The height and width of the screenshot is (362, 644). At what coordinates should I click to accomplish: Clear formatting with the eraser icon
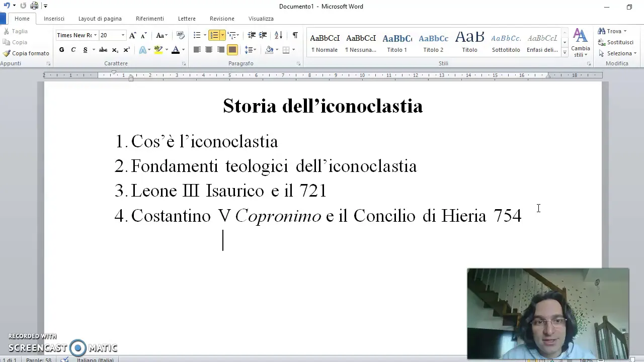coord(181,35)
